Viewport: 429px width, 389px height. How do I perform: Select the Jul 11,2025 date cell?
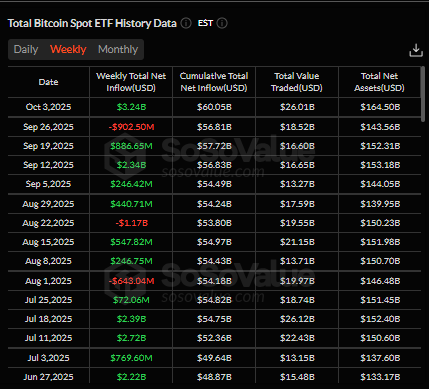click(x=49, y=338)
